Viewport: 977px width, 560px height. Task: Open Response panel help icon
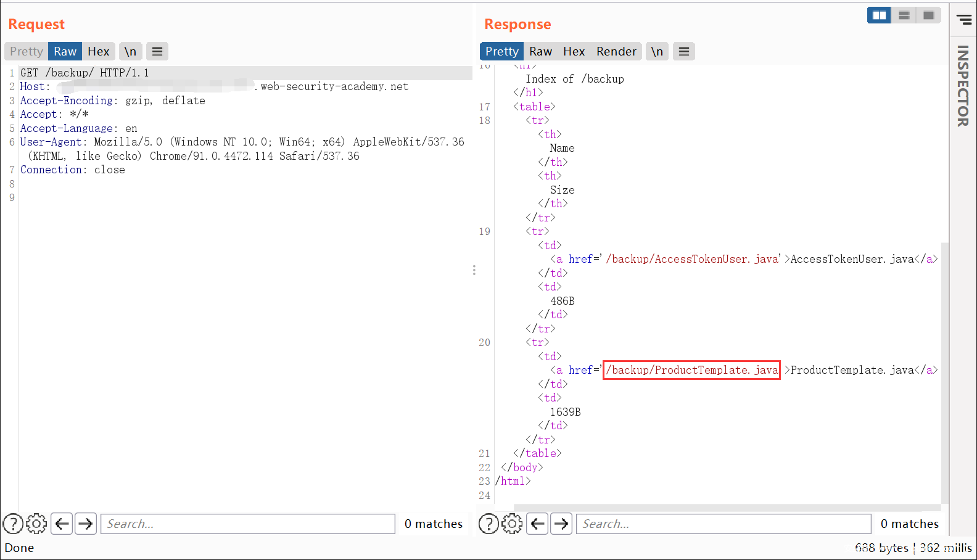488,524
